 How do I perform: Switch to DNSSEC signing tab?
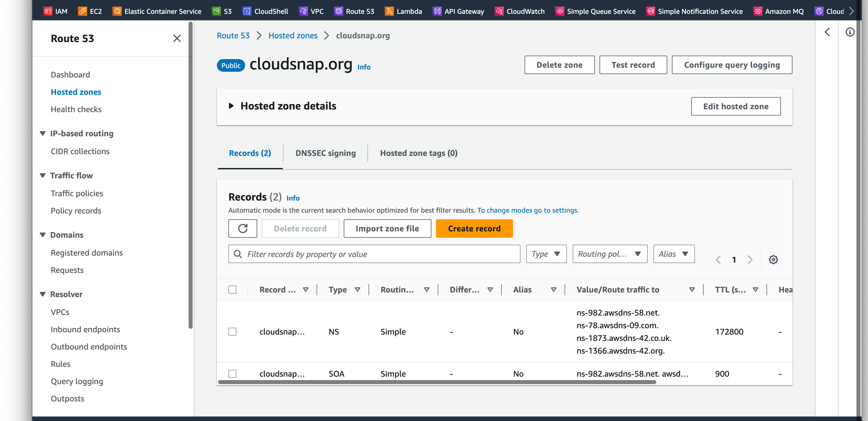(325, 153)
